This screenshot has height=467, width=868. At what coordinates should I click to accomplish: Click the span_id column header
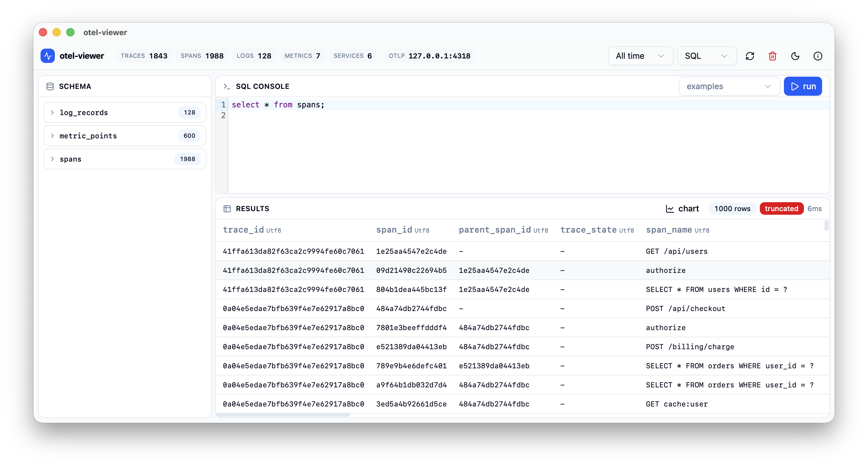coord(402,230)
